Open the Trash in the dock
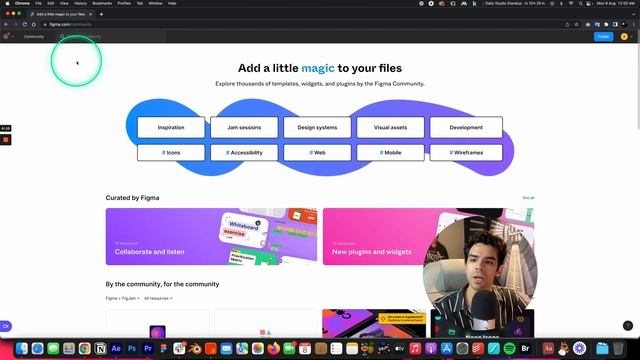Image resolution: width=640 pixels, height=360 pixels. pyautogui.click(x=618, y=349)
